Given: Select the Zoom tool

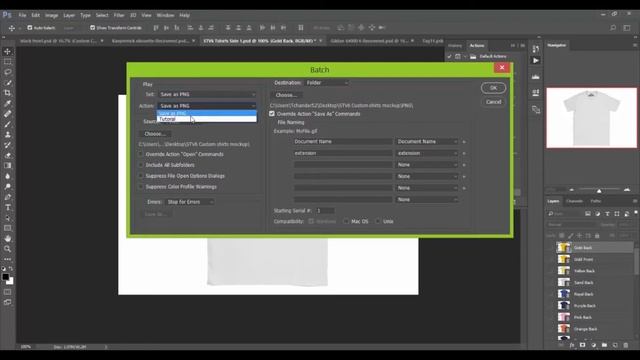Looking at the screenshot, I should (x=7, y=249).
